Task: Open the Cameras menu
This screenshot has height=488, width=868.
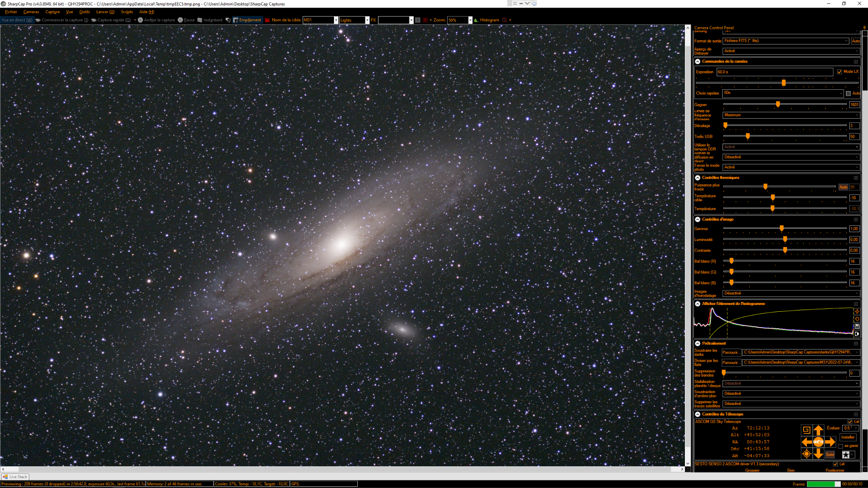Action: [31, 12]
